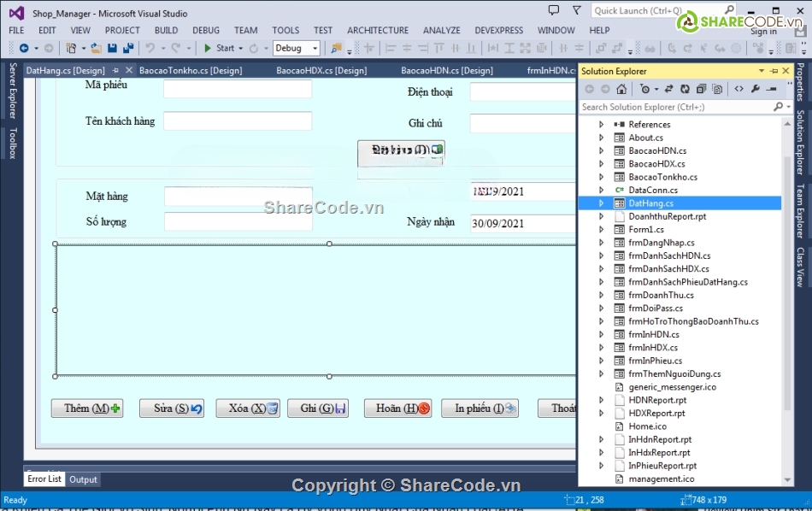The image size is (812, 511).
Task: Click the Save All icon
Action: point(128,48)
